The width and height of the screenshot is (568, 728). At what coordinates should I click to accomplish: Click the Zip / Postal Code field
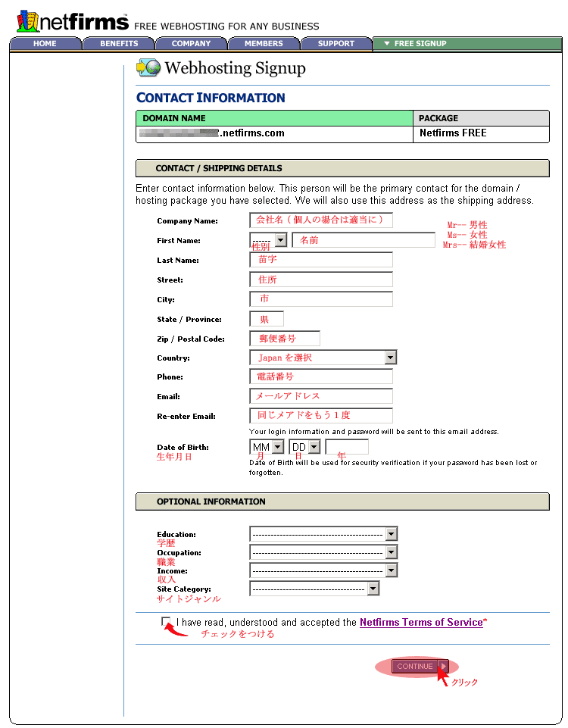tap(285, 339)
